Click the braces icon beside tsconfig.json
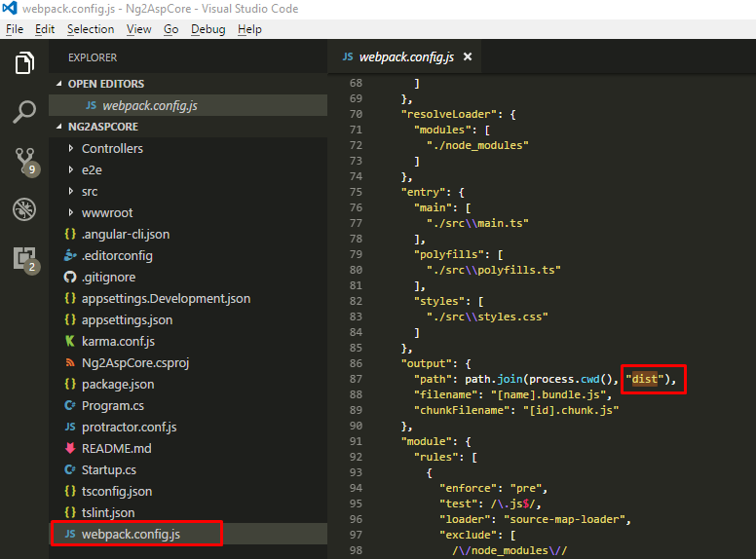This screenshot has height=559, width=756. pos(70,491)
